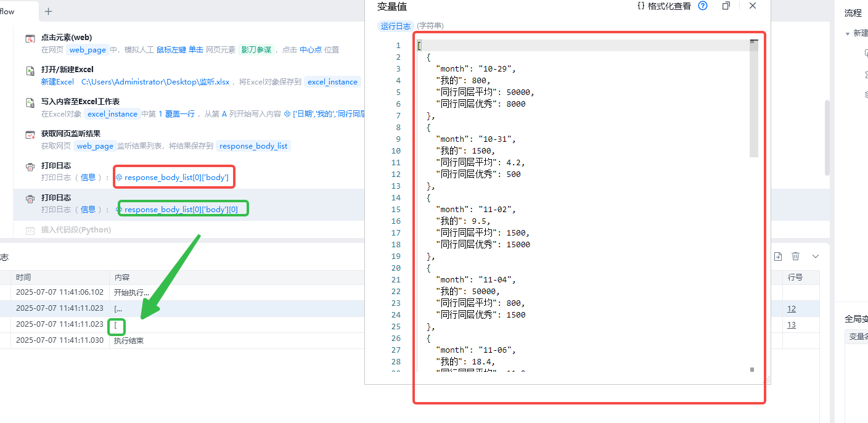Click the 打开/新建Excel step icon

30,71
